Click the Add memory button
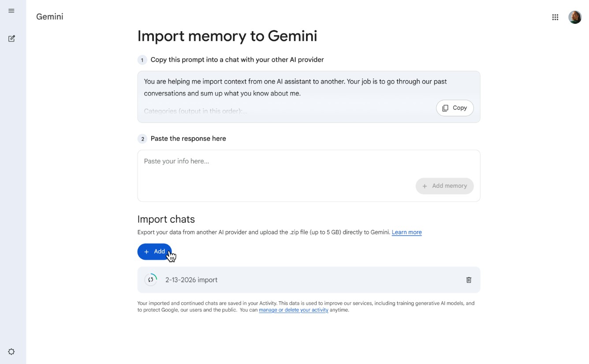 (x=444, y=186)
